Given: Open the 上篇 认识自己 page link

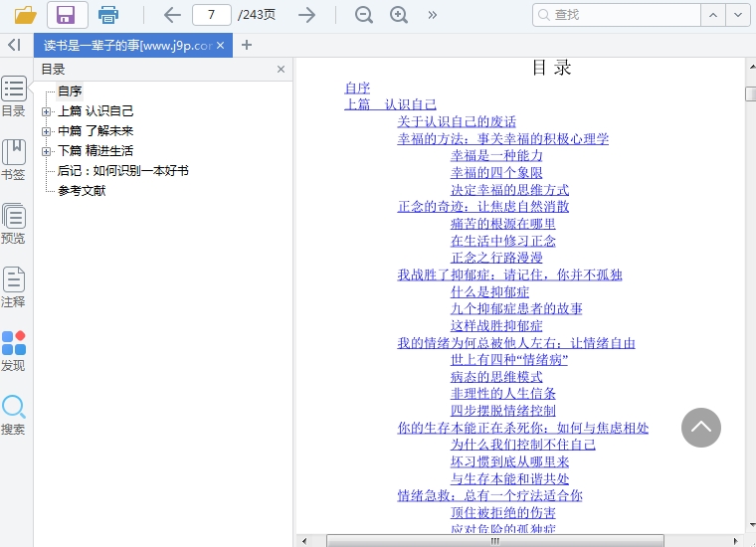Looking at the screenshot, I should (x=390, y=104).
